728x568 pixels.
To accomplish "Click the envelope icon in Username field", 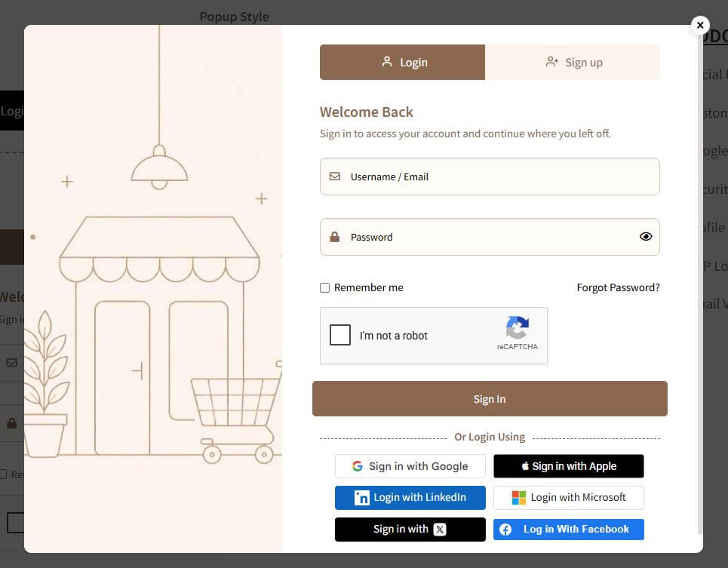I will point(335,177).
